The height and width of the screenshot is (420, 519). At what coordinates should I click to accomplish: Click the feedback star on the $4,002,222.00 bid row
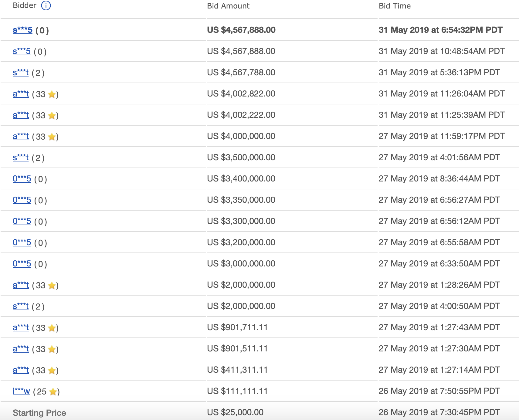(52, 116)
